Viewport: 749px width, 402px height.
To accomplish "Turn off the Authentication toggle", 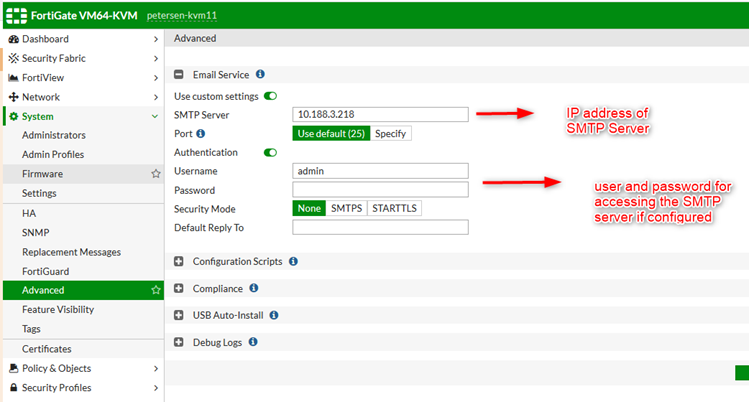I will pyautogui.click(x=270, y=153).
